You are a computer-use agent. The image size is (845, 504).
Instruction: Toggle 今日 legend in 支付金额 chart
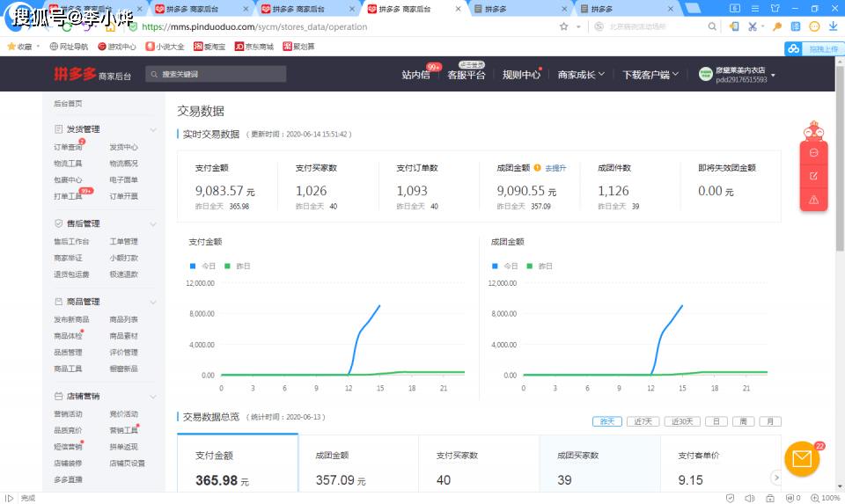[x=203, y=266]
